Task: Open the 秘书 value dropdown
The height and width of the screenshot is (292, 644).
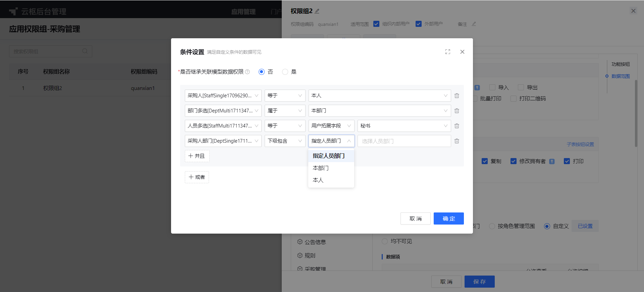Action: point(404,126)
